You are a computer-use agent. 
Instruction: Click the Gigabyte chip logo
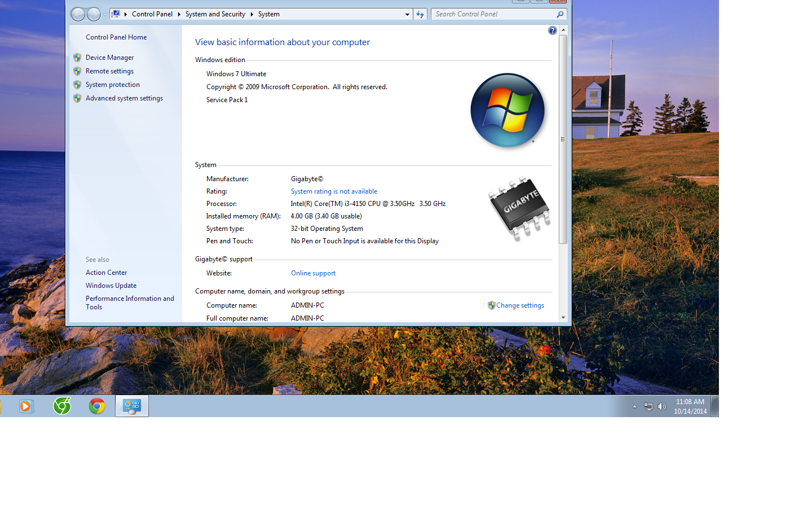point(519,209)
